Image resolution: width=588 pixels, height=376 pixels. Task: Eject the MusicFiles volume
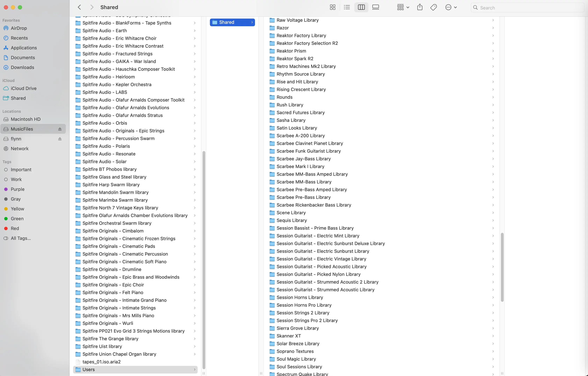coord(60,129)
